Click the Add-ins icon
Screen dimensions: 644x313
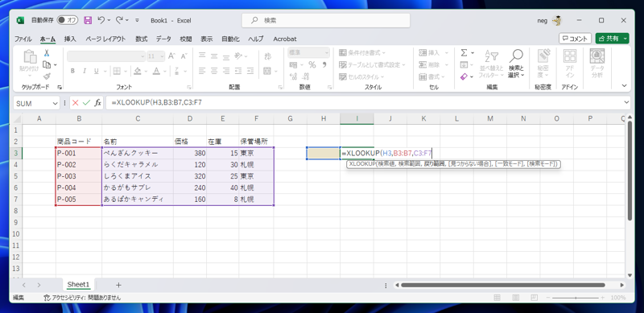click(x=569, y=56)
